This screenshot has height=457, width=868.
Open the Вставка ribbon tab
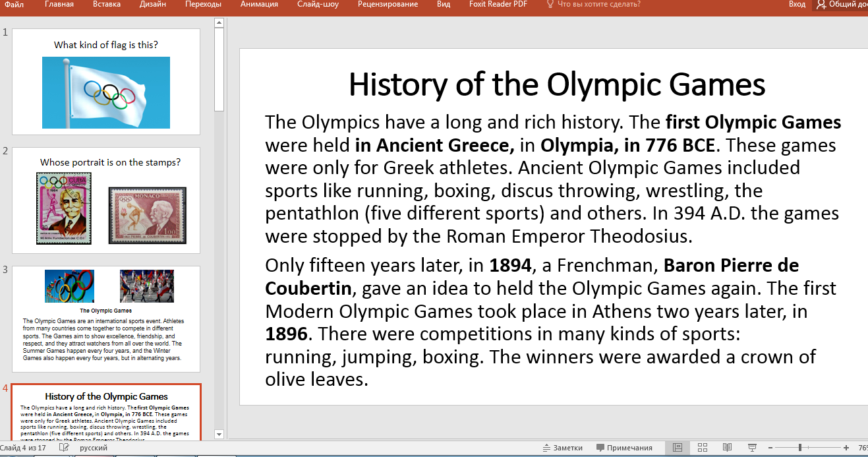tap(106, 5)
